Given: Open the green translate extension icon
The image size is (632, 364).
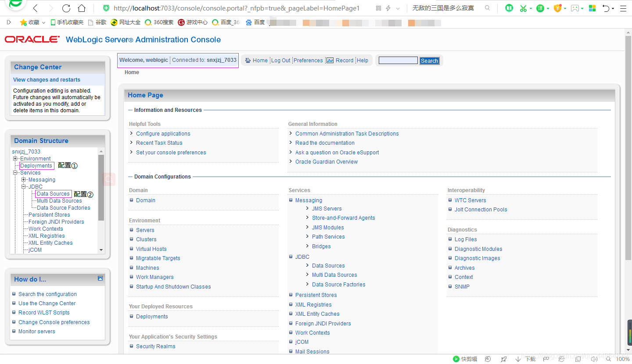Looking at the screenshot, I should click(540, 8).
